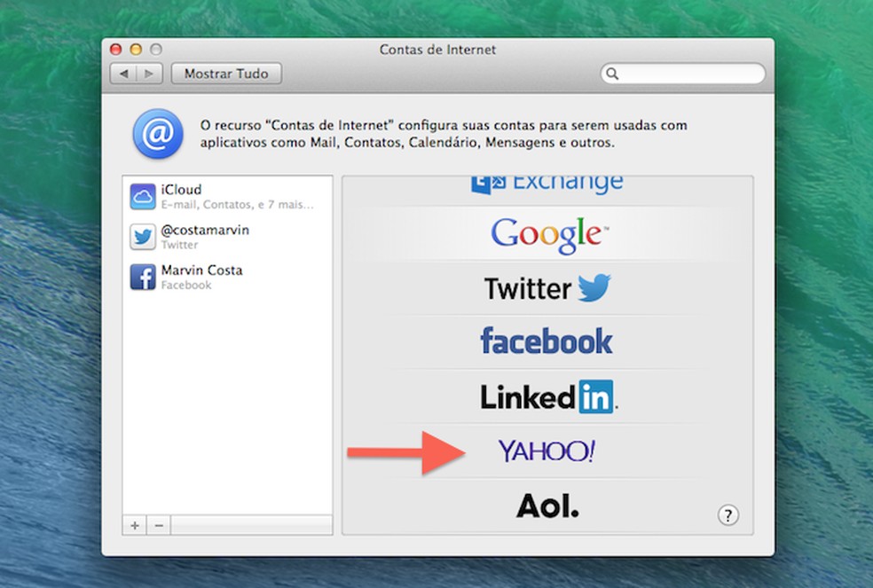Click the iCloud cloud icon
Viewport: 873px width, 588px height.
143,197
